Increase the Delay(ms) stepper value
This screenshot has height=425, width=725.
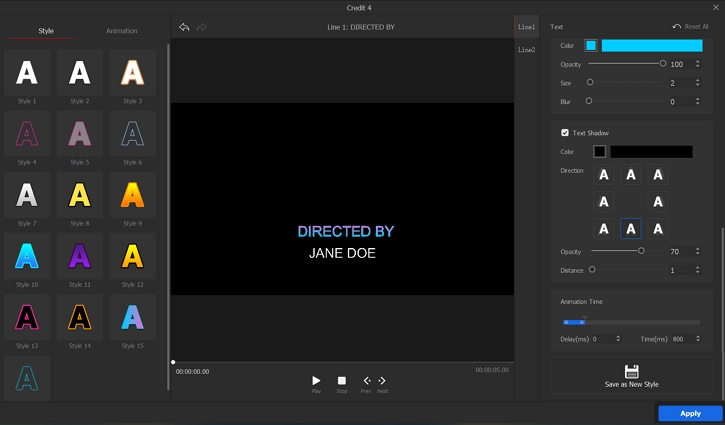617,337
